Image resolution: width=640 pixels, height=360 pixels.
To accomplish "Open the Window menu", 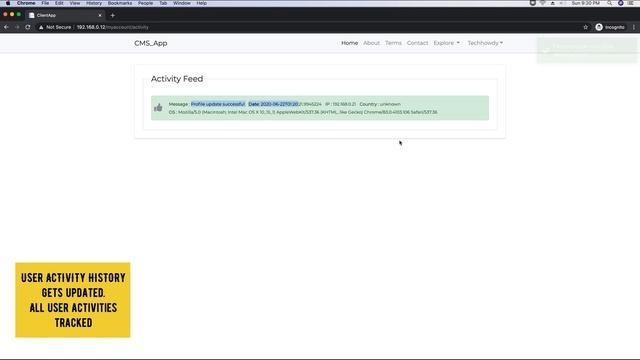I will tap(182, 3).
